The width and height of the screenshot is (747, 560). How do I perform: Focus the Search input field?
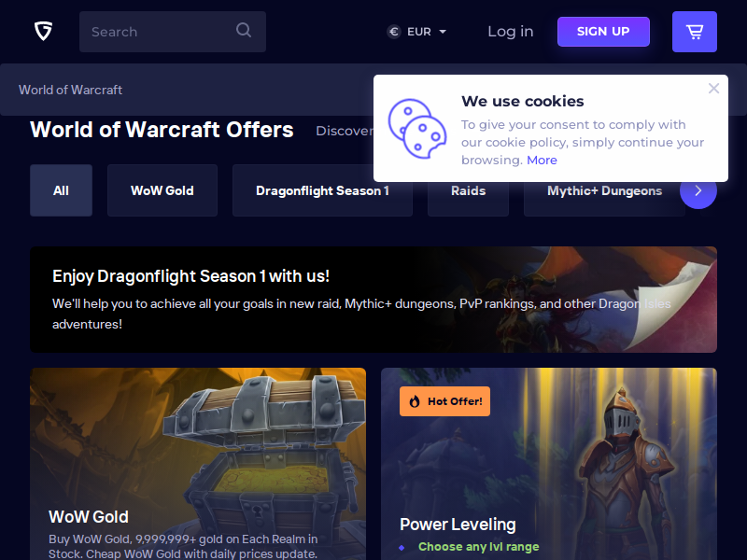173,32
